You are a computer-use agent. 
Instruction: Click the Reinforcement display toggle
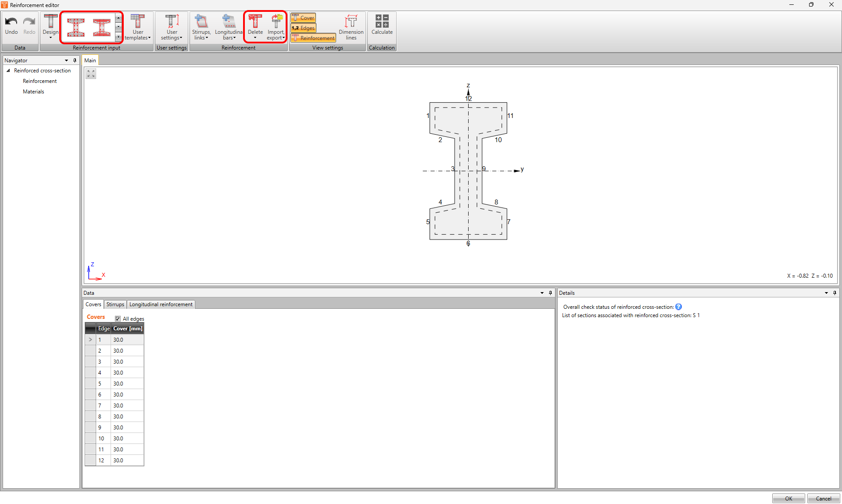313,38
